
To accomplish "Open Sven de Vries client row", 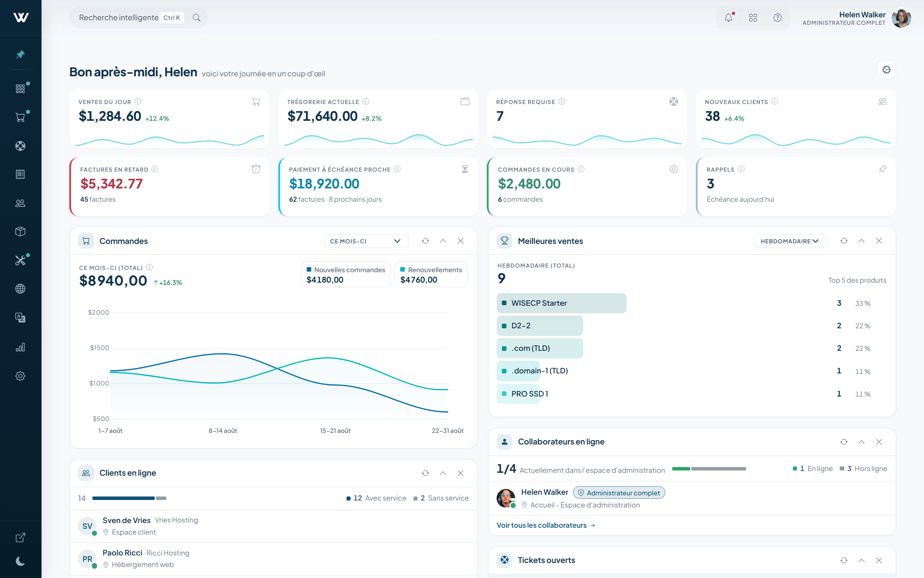I will tap(273, 526).
